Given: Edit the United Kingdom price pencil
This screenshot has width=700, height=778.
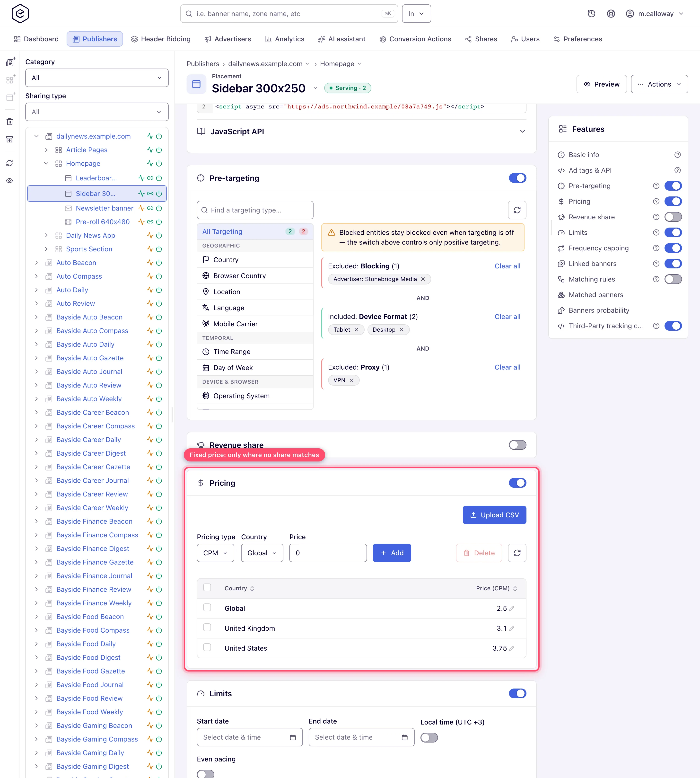Looking at the screenshot, I should tap(512, 628).
